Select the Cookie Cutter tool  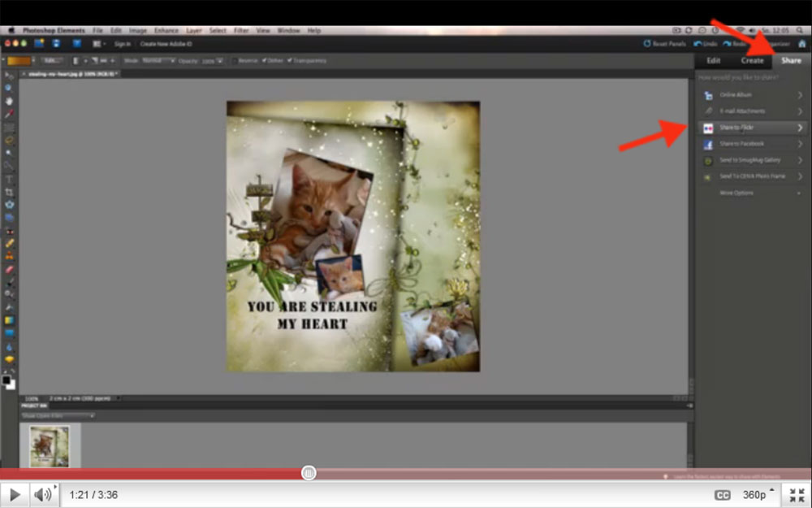tap(9, 205)
